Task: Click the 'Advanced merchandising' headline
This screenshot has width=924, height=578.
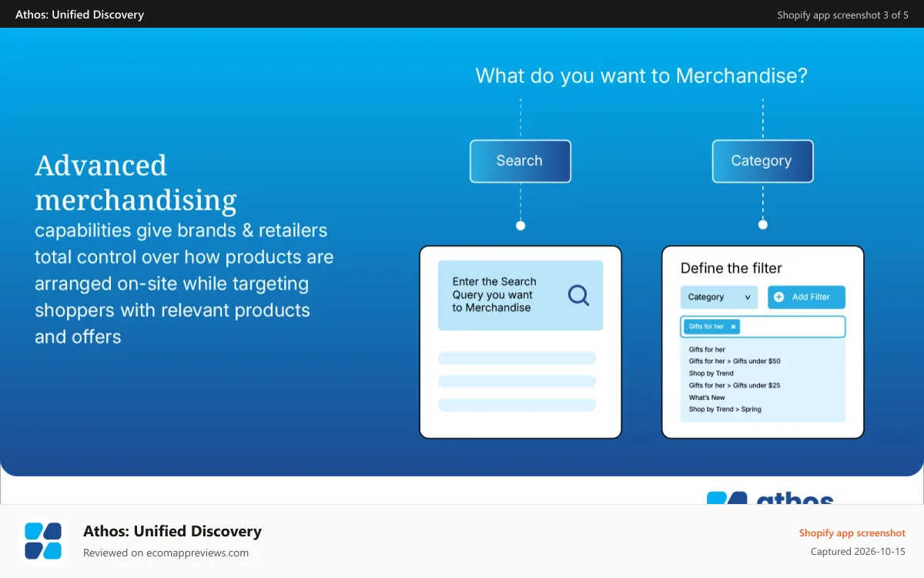Action: tap(136, 183)
